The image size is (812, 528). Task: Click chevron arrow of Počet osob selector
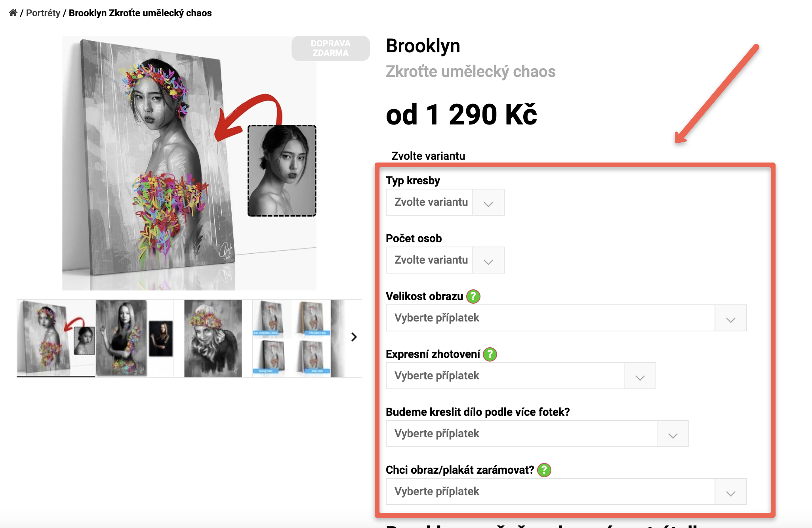(x=488, y=260)
